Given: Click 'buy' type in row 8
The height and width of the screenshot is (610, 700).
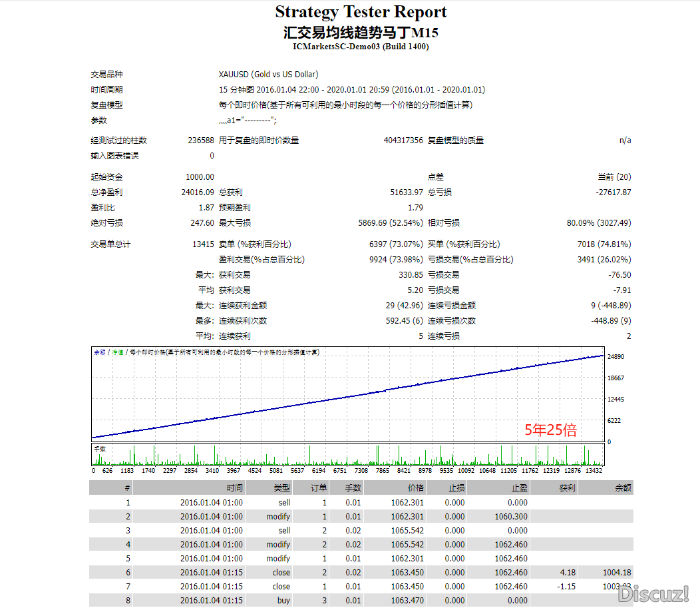Looking at the screenshot, I should point(283,601).
